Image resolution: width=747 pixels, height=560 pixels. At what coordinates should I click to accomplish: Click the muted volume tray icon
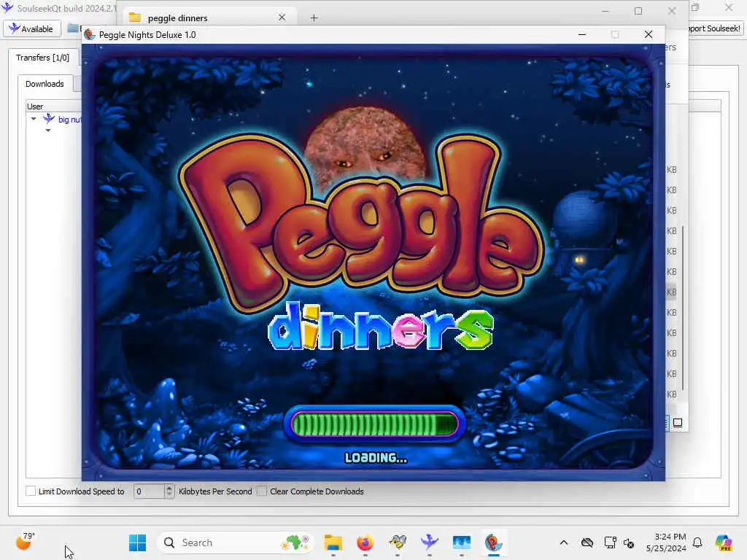point(628,542)
